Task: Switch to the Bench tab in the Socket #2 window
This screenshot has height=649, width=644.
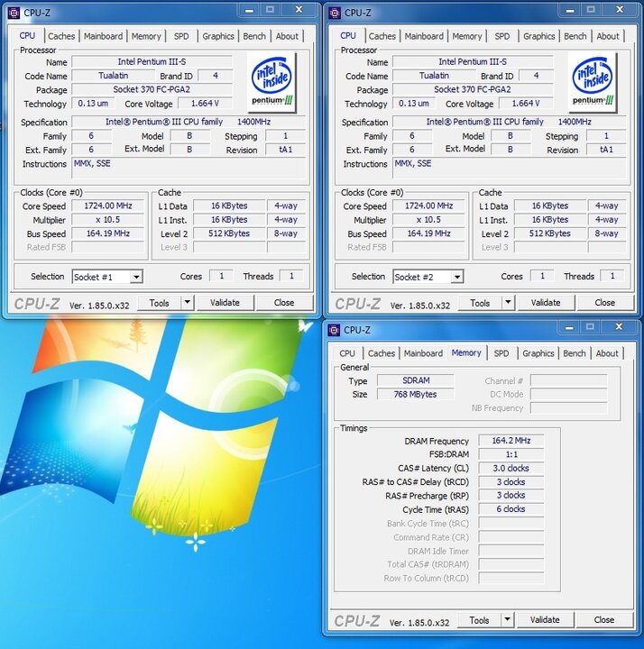Action: 575,36
